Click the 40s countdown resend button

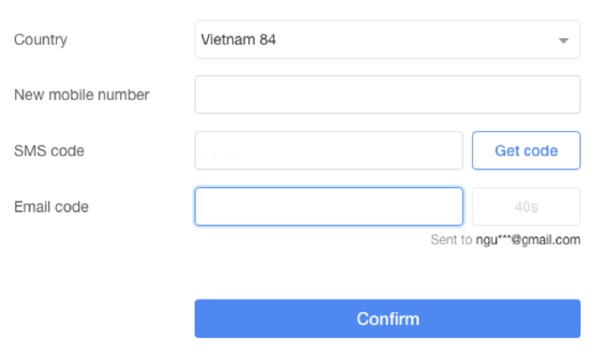[526, 207]
